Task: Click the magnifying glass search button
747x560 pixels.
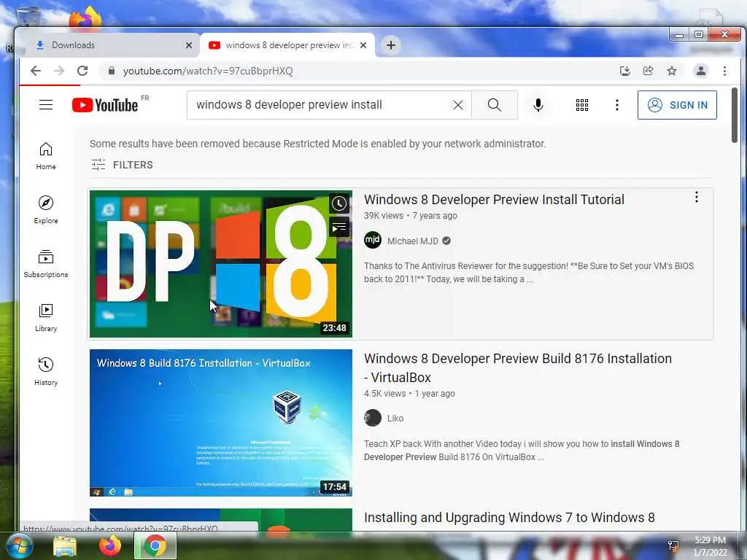Action: pos(495,105)
